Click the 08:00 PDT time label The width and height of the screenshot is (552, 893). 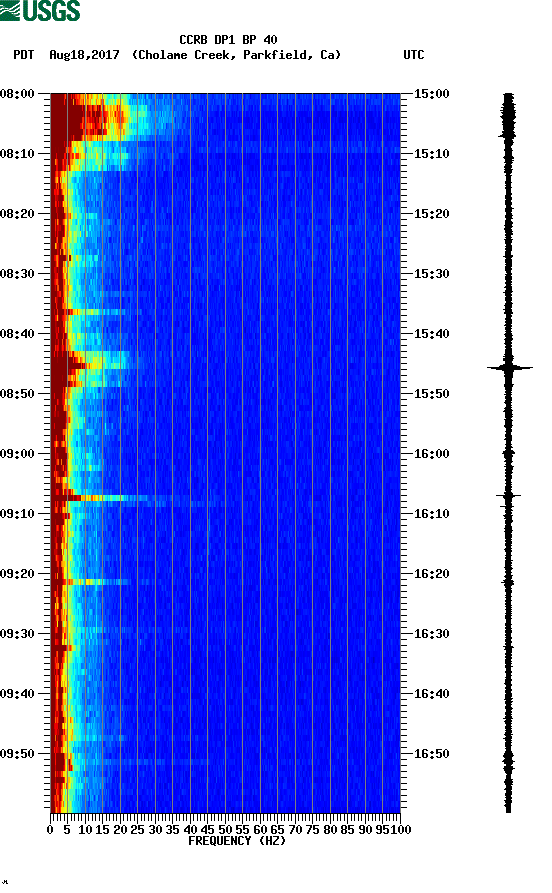17,93
